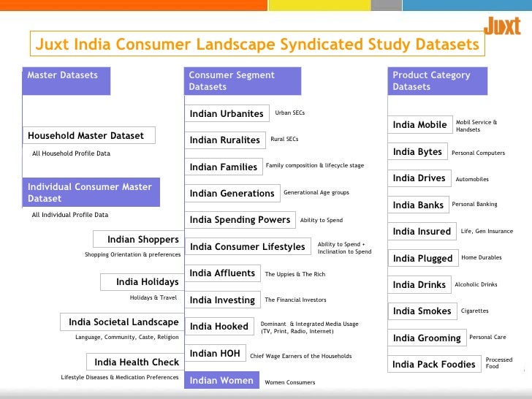Click the Life, Gen Insurance description
Screen dimensions: 532x399
(x=487, y=231)
